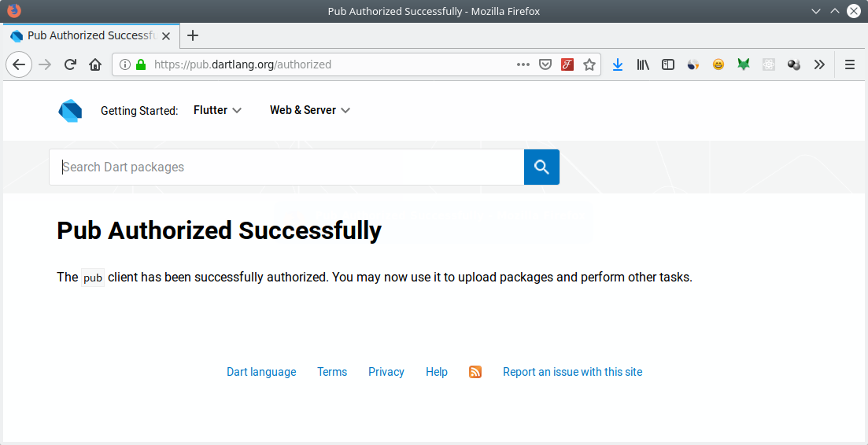Open the Firefox downloads arrow

coord(618,64)
